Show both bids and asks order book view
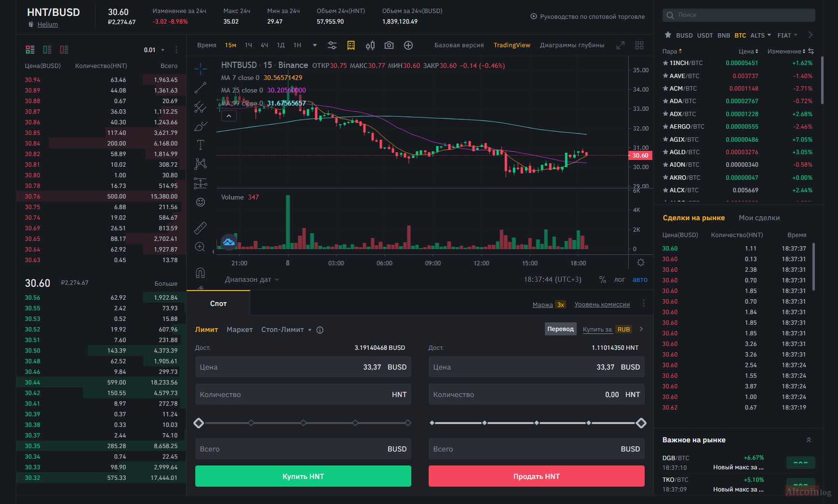This screenshot has height=504, width=838. coord(30,49)
